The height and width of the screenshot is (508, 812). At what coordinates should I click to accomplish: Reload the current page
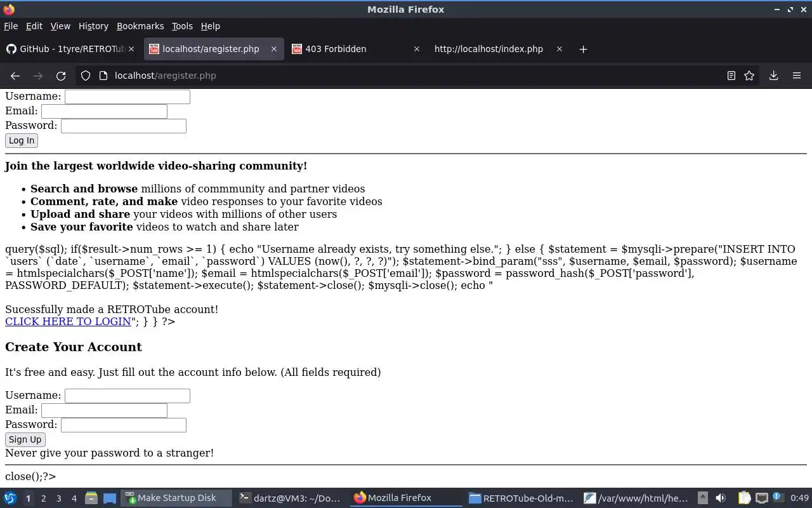tap(61, 76)
